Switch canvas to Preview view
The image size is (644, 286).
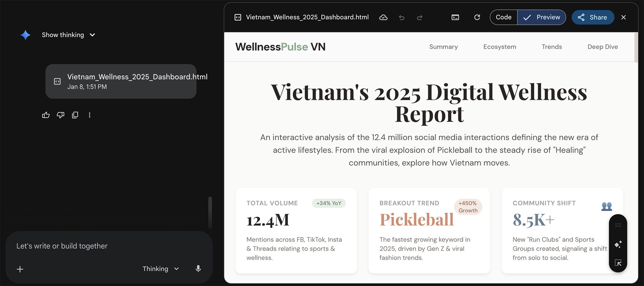point(542,17)
